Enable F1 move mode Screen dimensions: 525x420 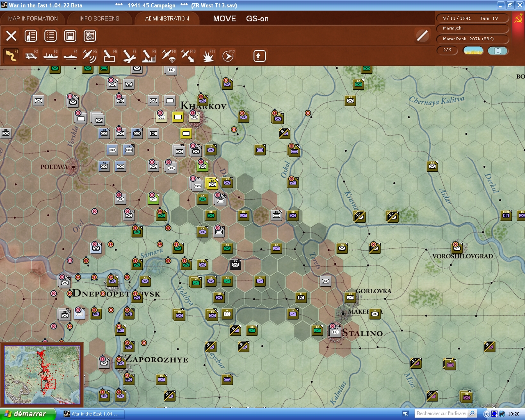(11, 56)
